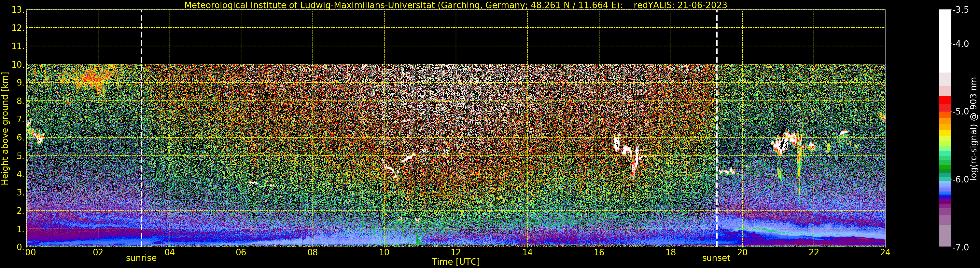Click time axis tick label 24

(x=885, y=252)
